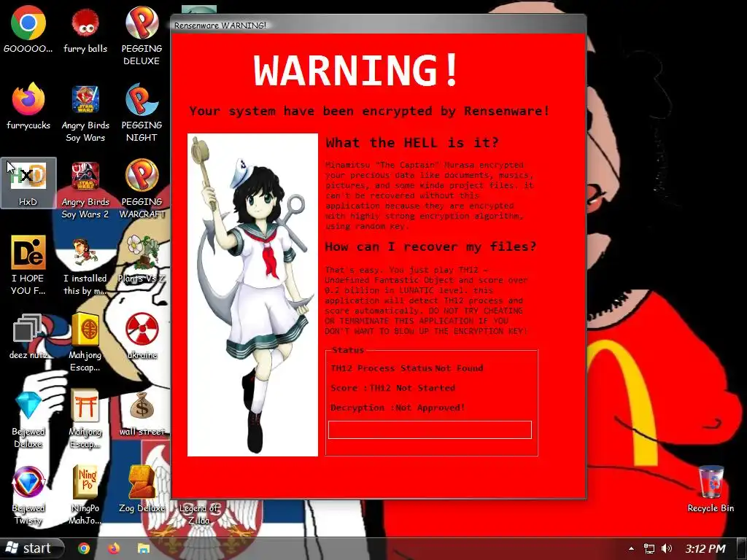
Task: Click 'Score : TH12 Not Started' text
Action: coord(392,388)
